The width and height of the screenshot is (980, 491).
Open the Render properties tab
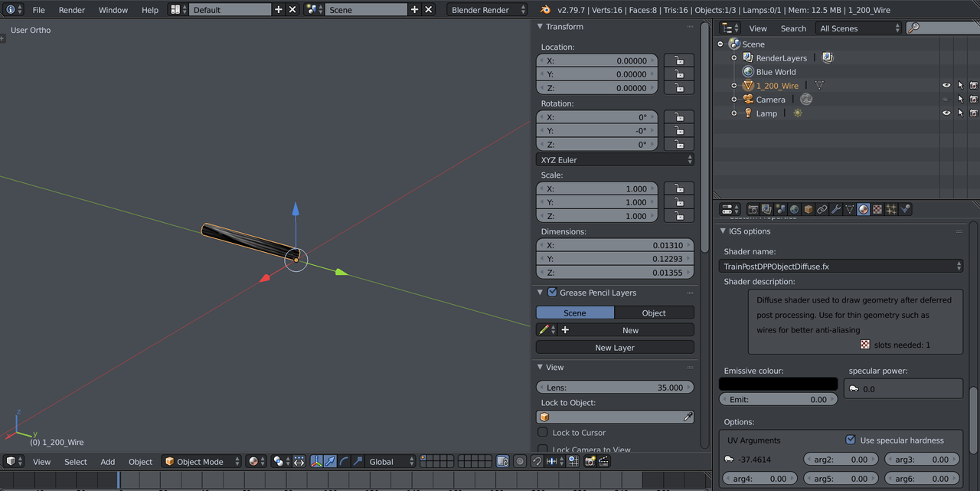click(x=753, y=209)
